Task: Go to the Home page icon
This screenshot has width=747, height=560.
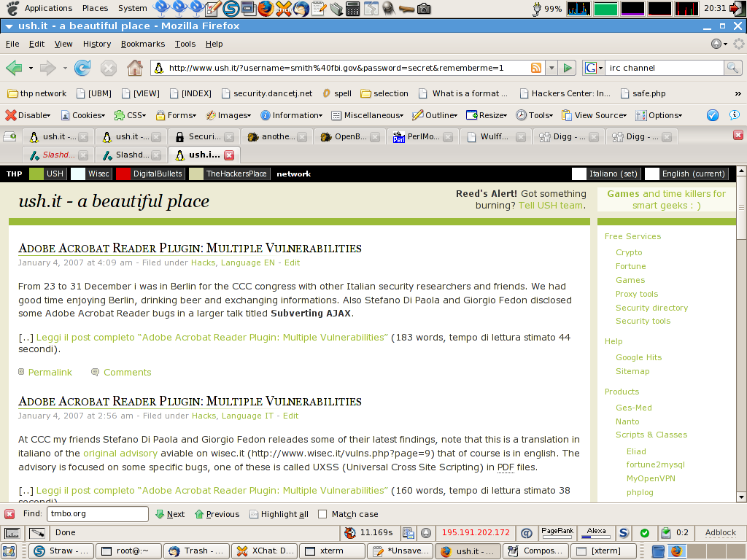Action: tap(134, 68)
